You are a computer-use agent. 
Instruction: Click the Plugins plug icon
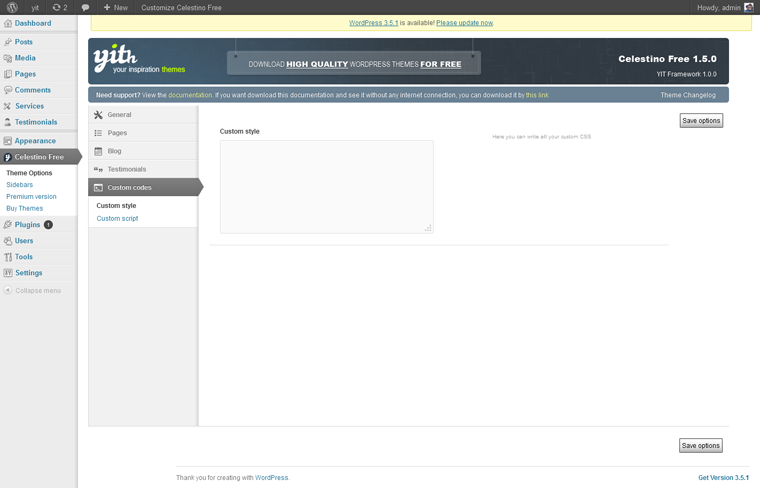click(x=8, y=225)
